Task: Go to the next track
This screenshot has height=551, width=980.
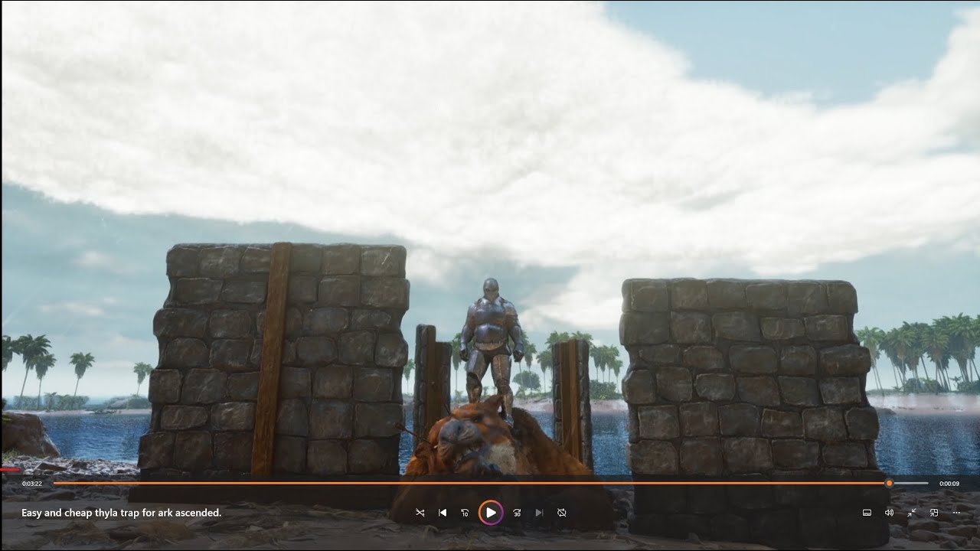Action: click(539, 513)
